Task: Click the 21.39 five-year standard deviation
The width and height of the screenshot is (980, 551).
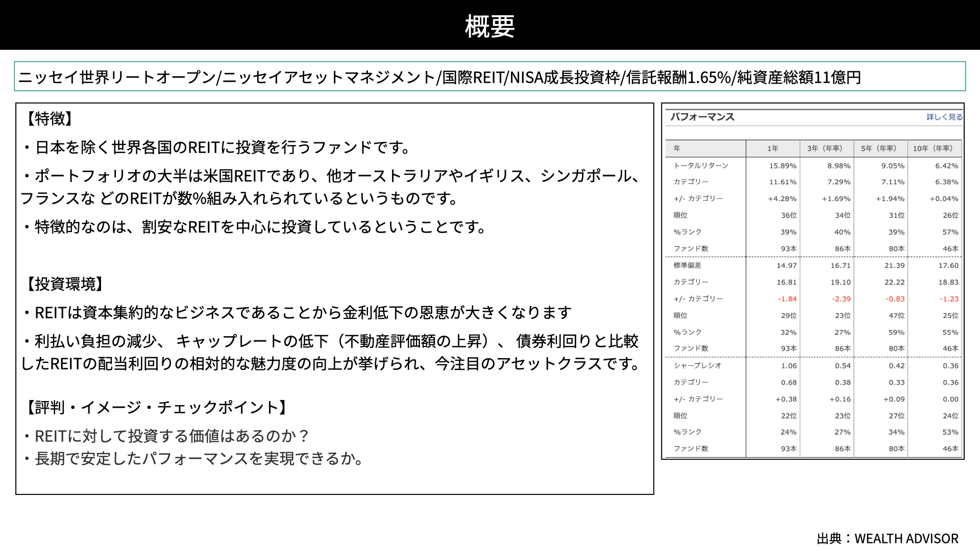Action: point(895,265)
